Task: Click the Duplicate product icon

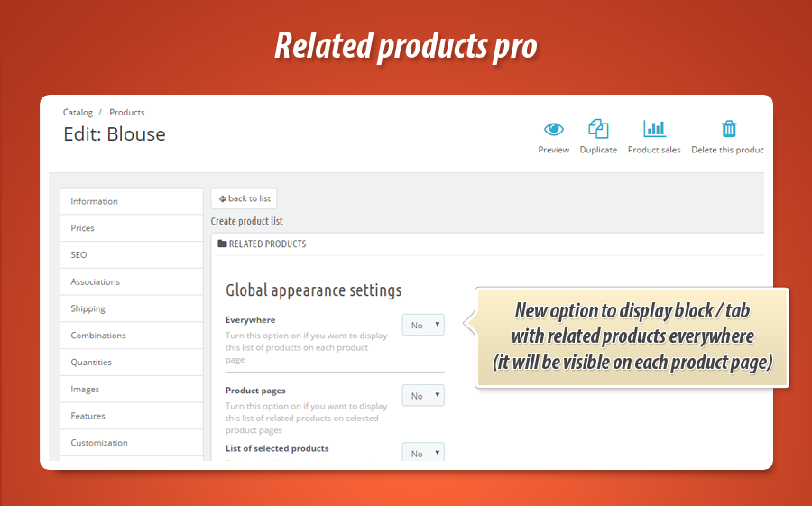Action: pyautogui.click(x=598, y=129)
